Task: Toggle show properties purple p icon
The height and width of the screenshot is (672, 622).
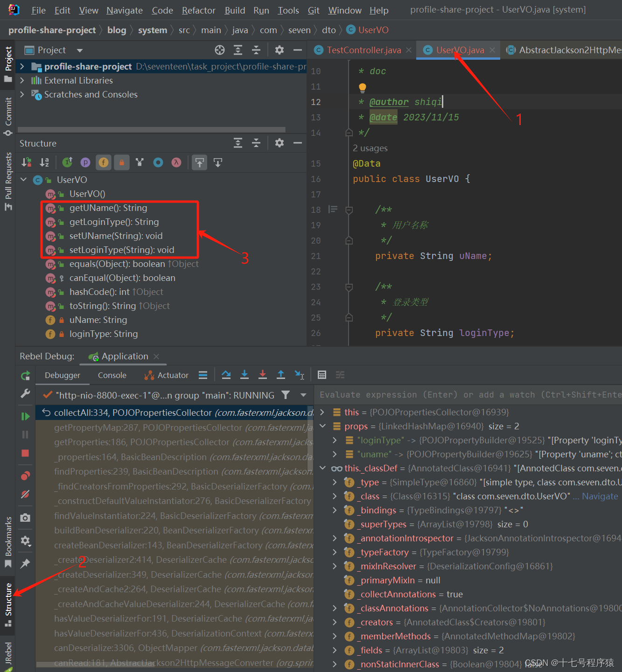Action: (x=85, y=162)
